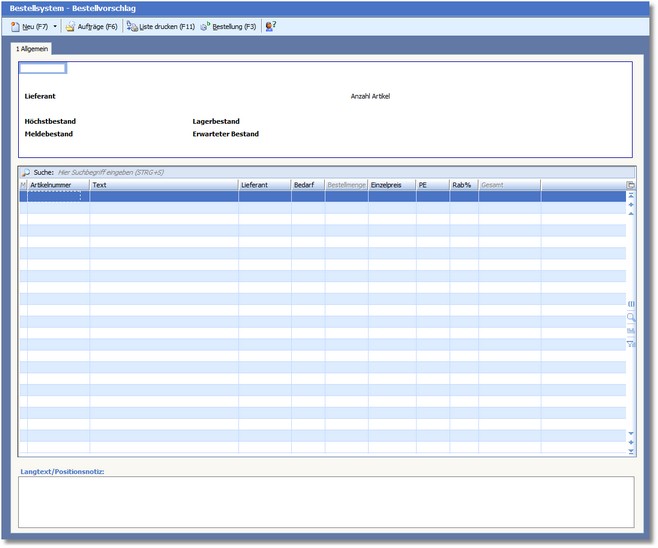Click Liste drucken (F11) print button
Image resolution: width=658 pixels, height=548 pixels.
pyautogui.click(x=161, y=26)
